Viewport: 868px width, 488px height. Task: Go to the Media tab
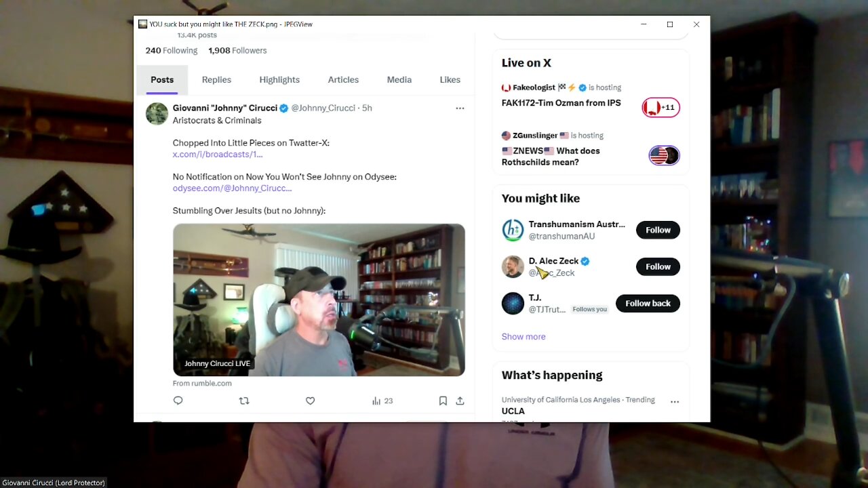click(x=399, y=80)
